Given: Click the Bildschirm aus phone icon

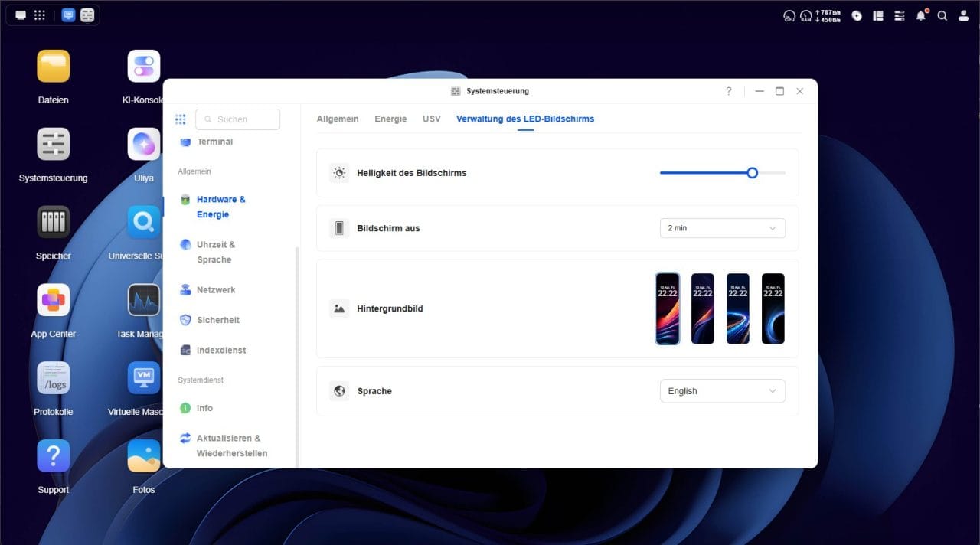Looking at the screenshot, I should (339, 228).
